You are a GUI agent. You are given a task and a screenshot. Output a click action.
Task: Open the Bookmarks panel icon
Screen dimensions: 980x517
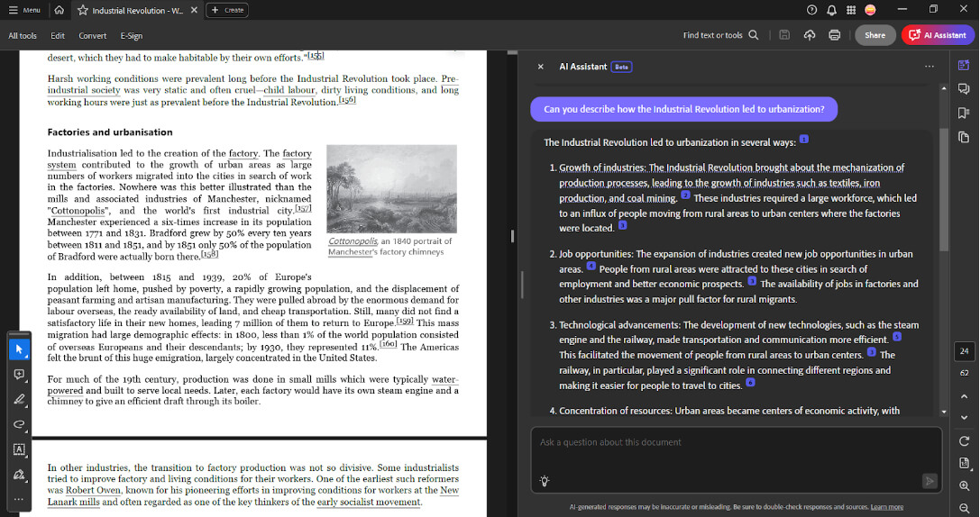pos(964,113)
